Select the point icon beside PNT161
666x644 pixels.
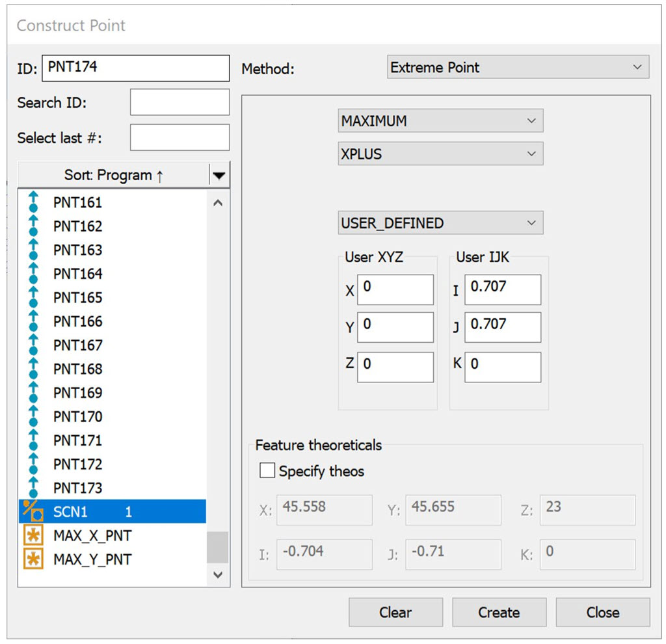pos(34,202)
